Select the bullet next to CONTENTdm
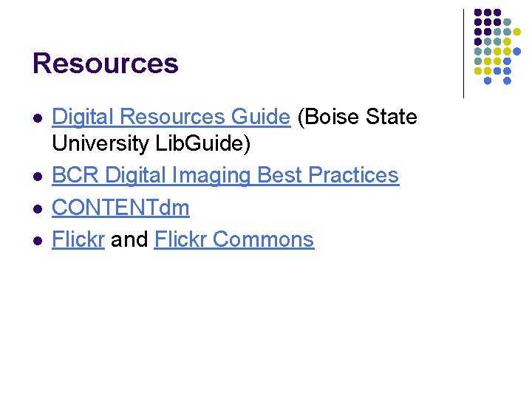 point(38,208)
